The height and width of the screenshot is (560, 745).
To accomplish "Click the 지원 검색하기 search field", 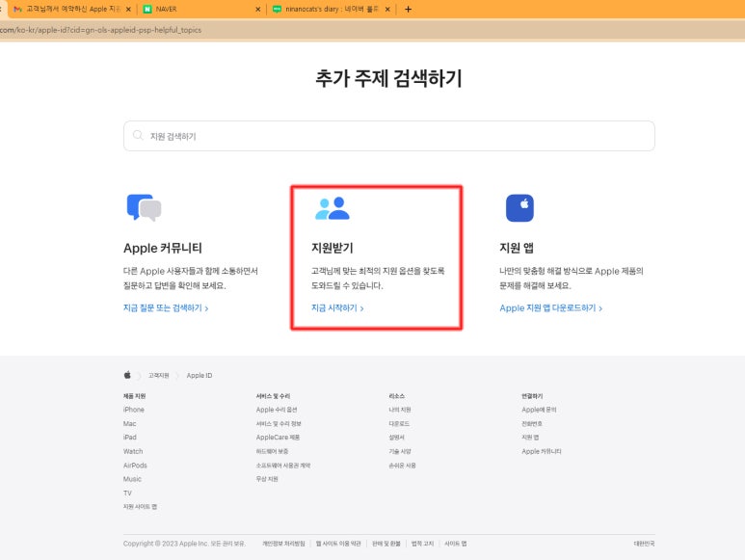I will tap(389, 136).
